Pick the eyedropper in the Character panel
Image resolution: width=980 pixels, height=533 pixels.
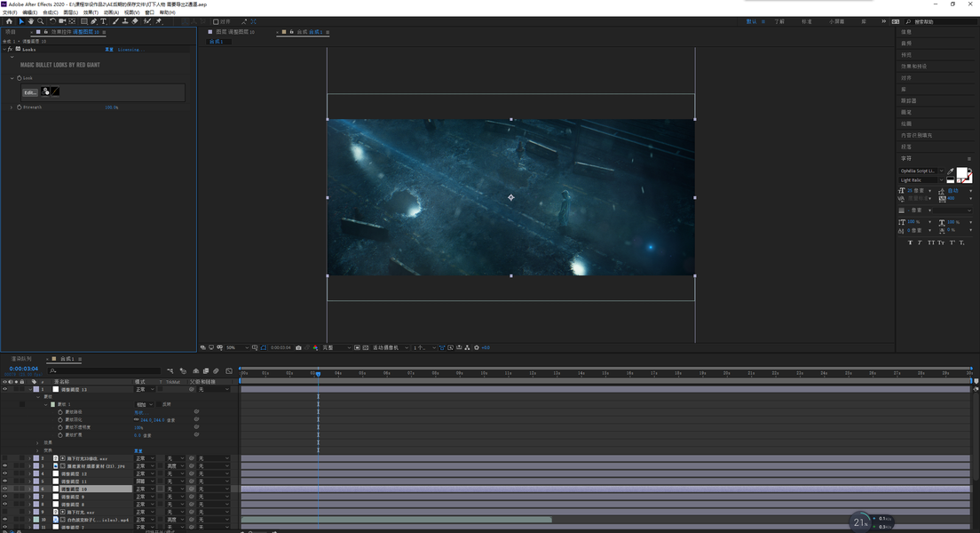951,171
